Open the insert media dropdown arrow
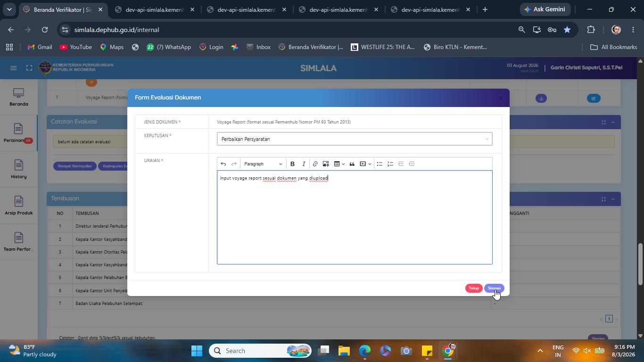Screen dimensions: 644x362 370,164
